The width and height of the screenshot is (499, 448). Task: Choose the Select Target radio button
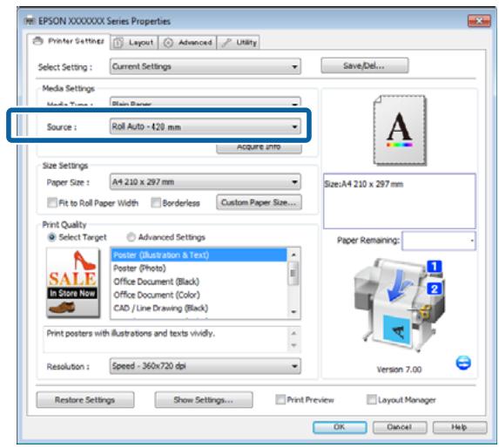coord(51,237)
